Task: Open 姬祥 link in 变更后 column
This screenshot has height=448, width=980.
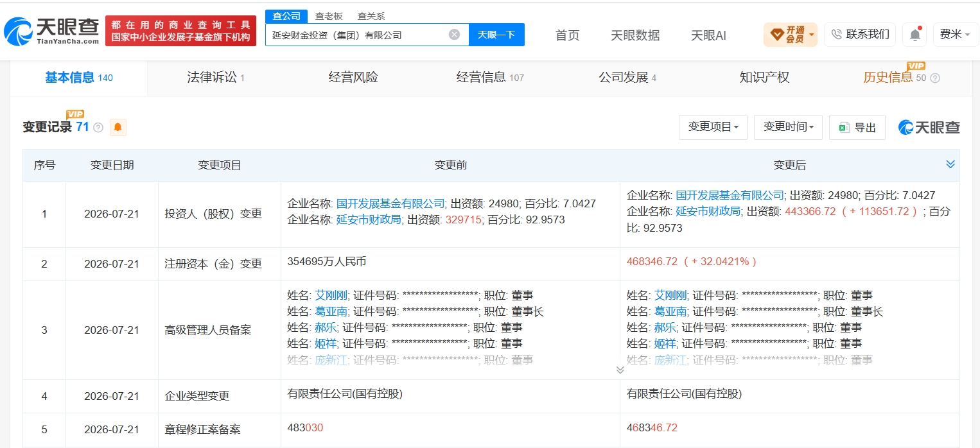Action: point(665,343)
